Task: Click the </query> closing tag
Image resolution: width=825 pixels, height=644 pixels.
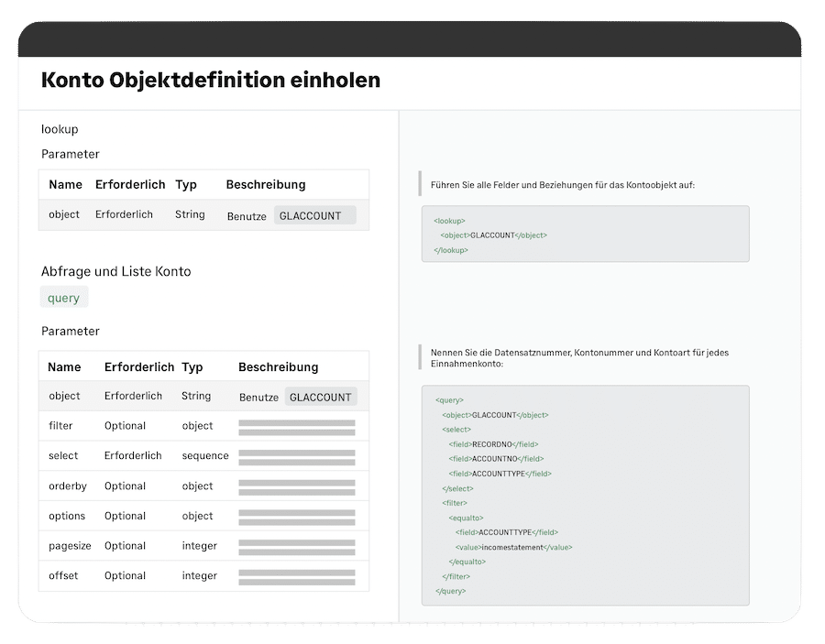Action: pyautogui.click(x=451, y=591)
